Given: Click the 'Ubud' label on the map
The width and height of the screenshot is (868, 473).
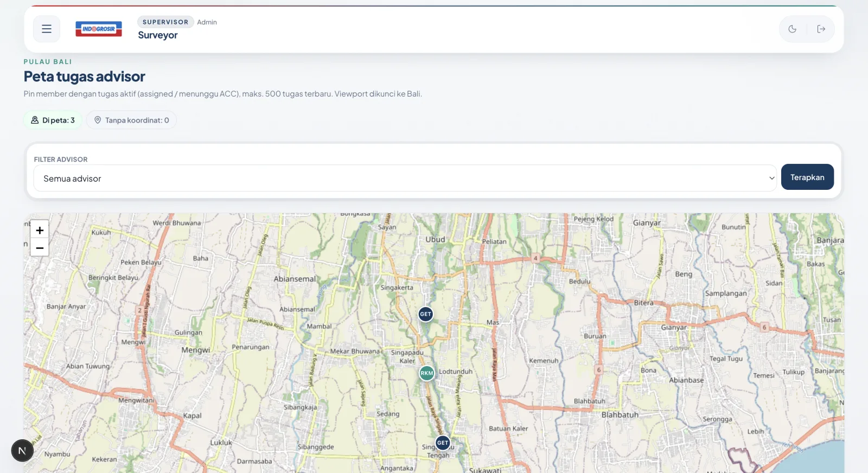Looking at the screenshot, I should pos(435,239).
